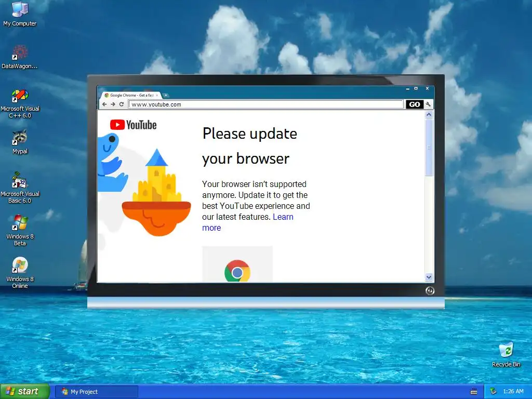
Task: Close the simulated browser window
Action: pyautogui.click(x=427, y=88)
